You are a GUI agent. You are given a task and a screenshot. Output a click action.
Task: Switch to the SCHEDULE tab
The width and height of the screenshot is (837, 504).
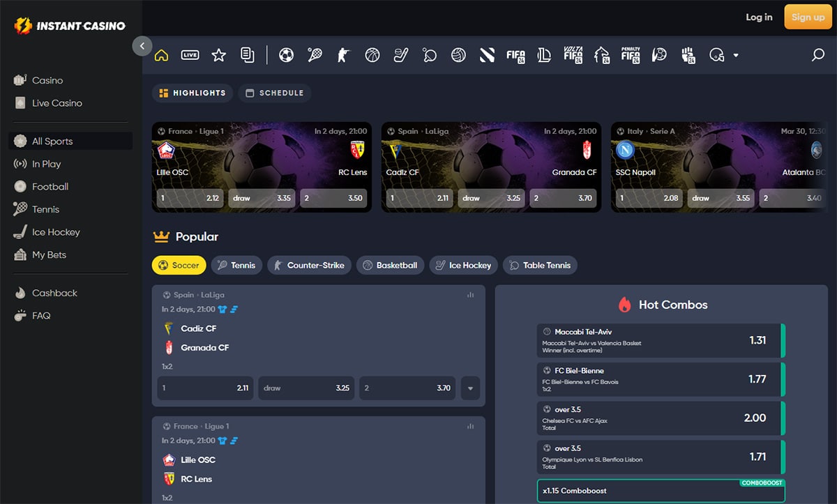pos(274,92)
